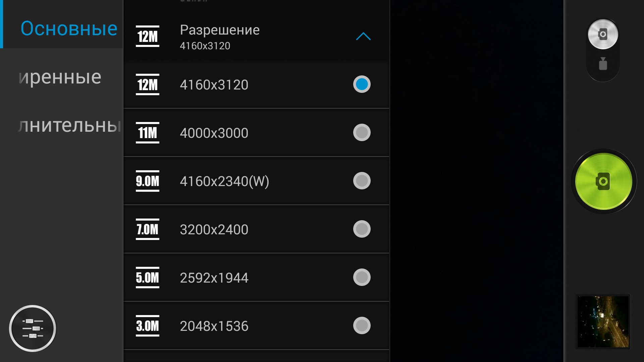
Task: Collapse the Разрешение list with chevron
Action: coord(363,36)
